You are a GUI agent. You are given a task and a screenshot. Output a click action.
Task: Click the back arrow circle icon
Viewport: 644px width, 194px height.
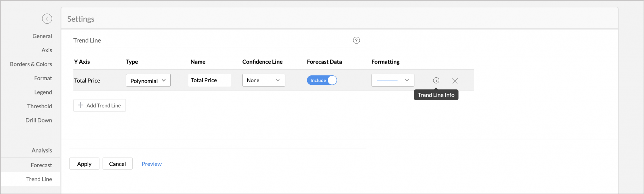click(47, 19)
